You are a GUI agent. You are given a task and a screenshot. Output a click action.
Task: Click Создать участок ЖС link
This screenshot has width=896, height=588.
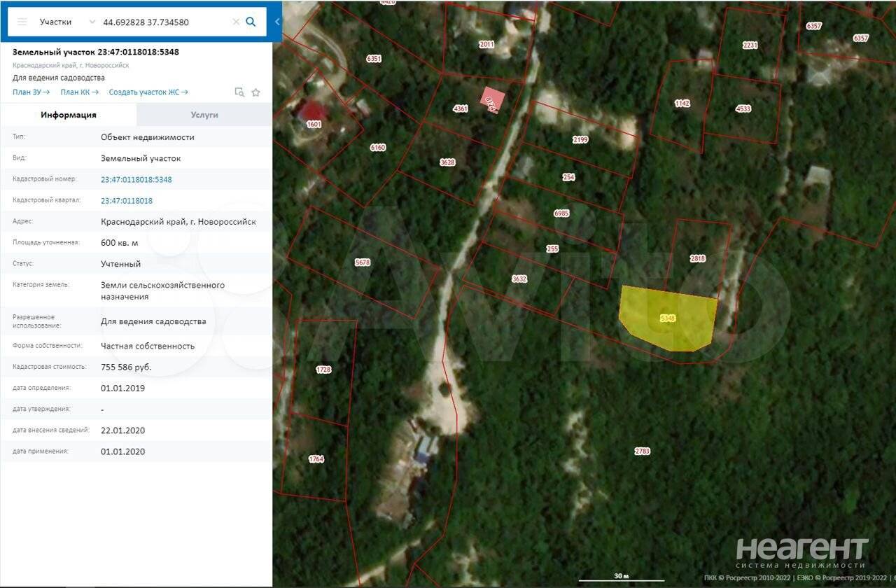(x=148, y=92)
